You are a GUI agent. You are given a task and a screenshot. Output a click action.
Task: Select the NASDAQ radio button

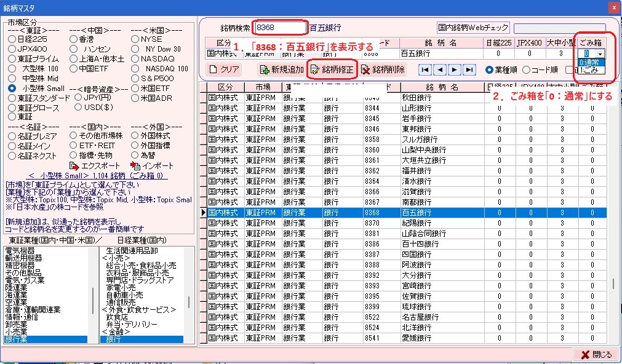click(x=135, y=58)
